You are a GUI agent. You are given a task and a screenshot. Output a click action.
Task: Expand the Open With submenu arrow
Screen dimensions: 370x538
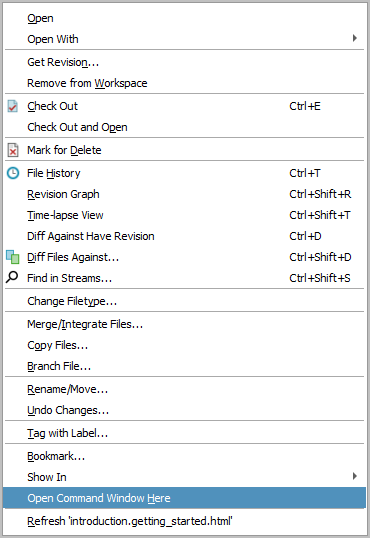(355, 38)
